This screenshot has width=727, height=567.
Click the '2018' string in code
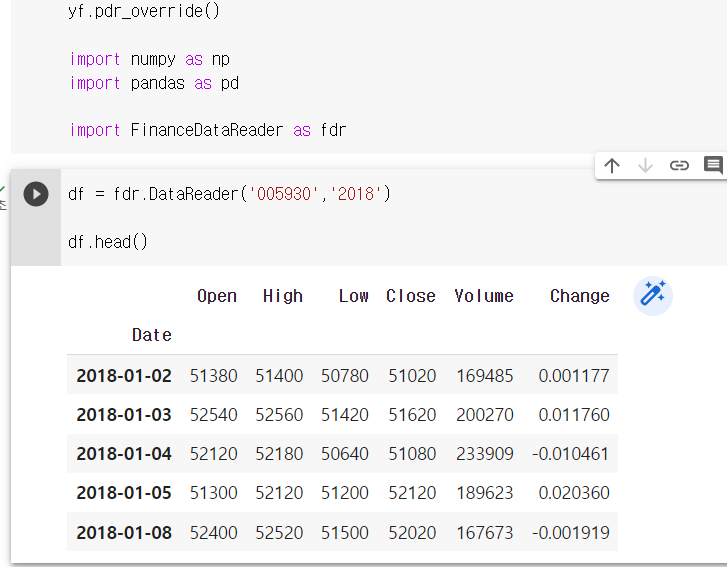click(356, 194)
